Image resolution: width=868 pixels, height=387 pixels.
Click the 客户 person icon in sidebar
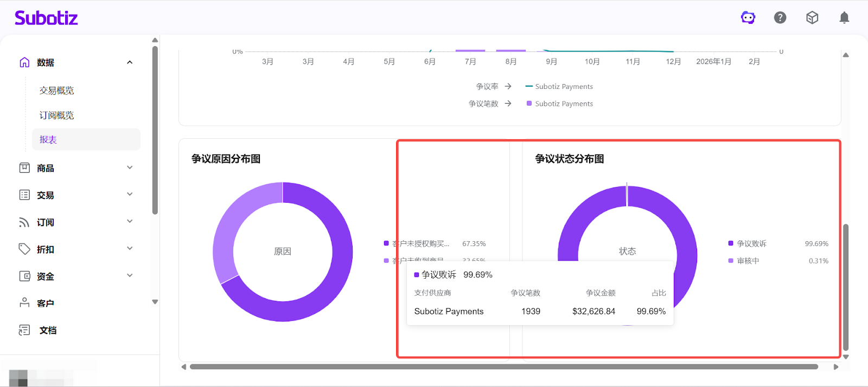pos(24,303)
